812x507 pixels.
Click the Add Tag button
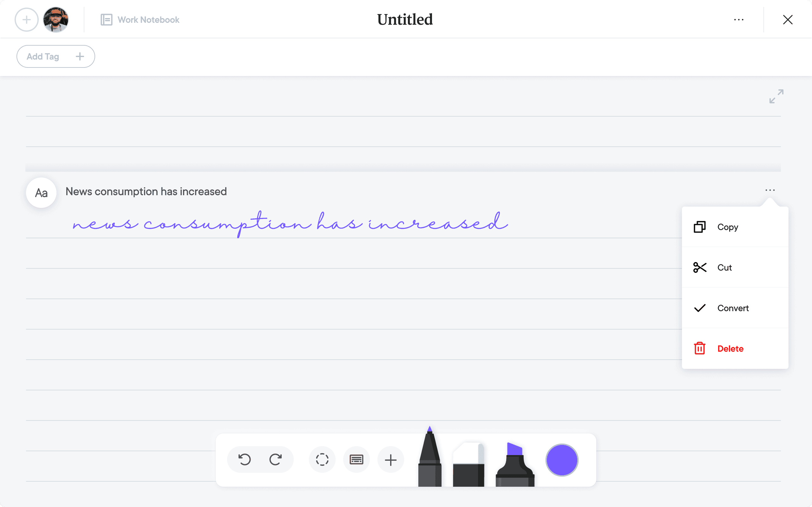click(x=56, y=56)
